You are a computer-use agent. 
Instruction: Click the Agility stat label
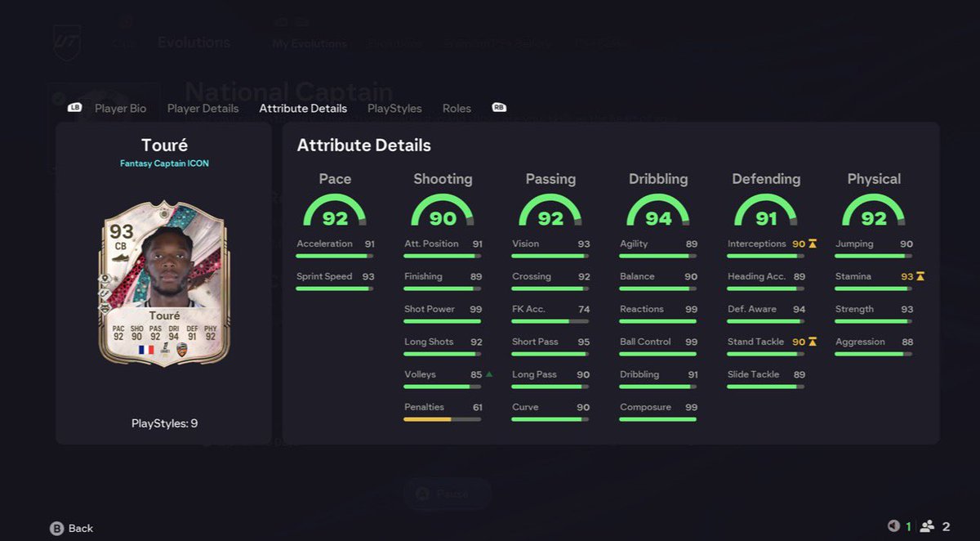(634, 244)
